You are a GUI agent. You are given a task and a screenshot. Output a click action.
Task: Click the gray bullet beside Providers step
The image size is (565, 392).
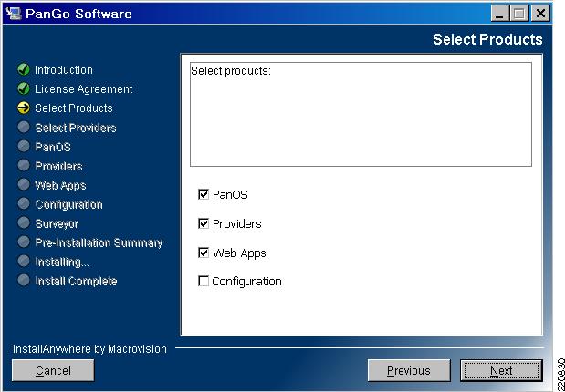(x=24, y=165)
